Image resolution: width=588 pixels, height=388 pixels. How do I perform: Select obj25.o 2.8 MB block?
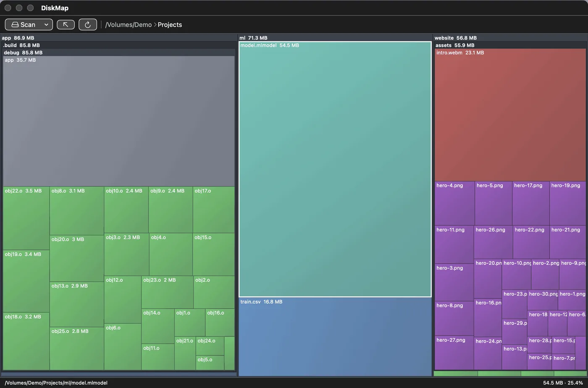77,349
